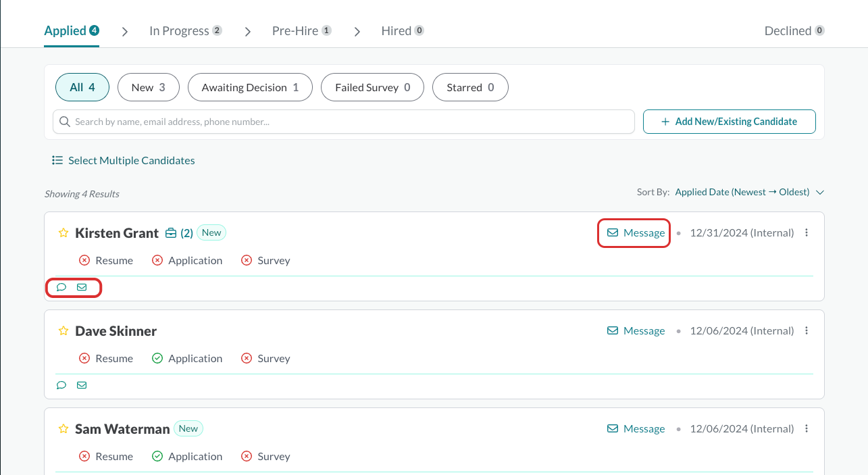Select the All 4 filter chip

point(82,87)
